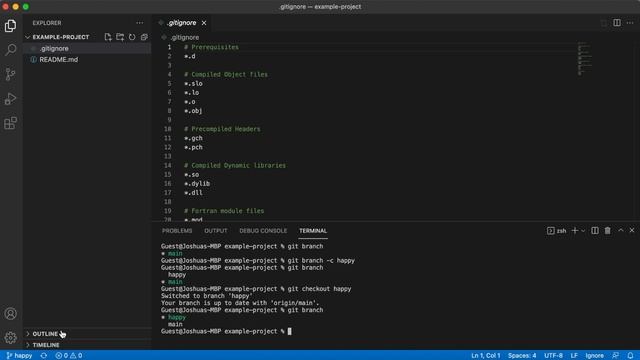Viewport: 640px width, 360px height.
Task: Open editor more actions ellipsis
Action: (x=630, y=23)
